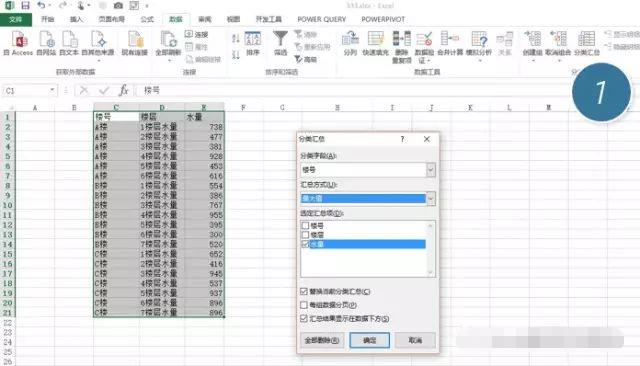Screen dimensions: 640x366
Task: Click the Save icon in quick access toolbar
Action: click(x=25, y=6)
